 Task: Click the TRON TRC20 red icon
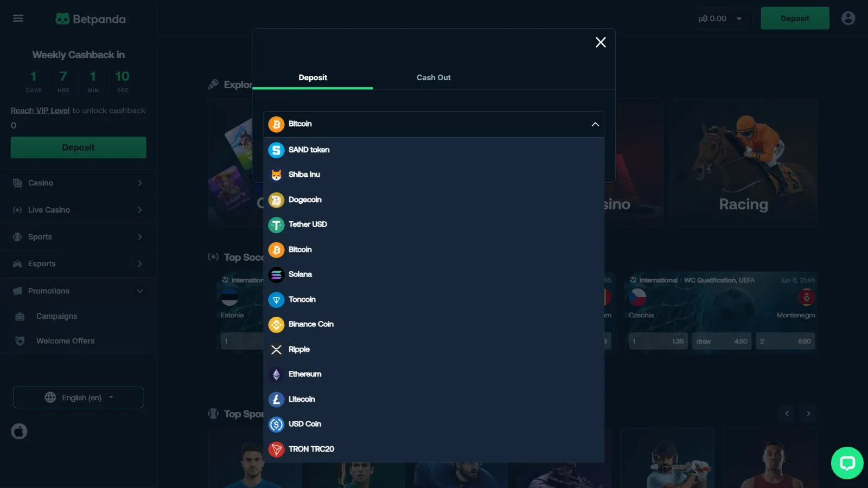tap(276, 450)
